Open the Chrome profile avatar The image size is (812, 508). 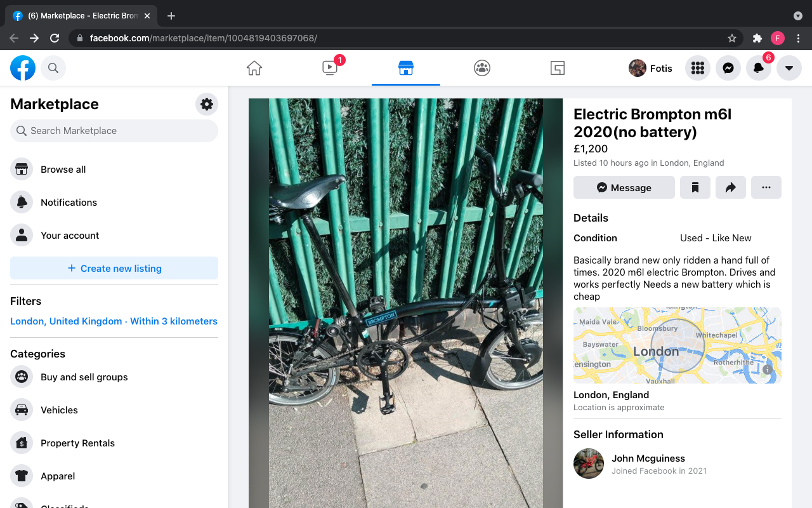pos(778,38)
